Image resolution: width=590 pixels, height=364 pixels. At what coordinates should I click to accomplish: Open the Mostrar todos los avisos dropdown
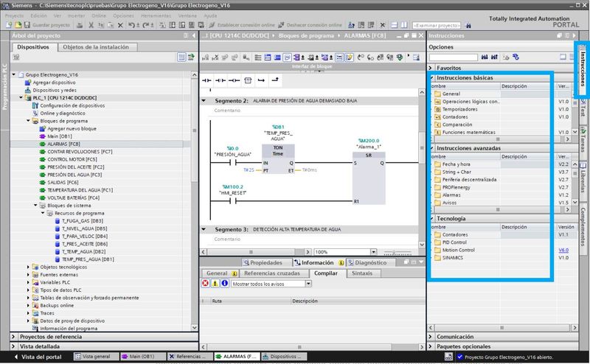[308, 284]
